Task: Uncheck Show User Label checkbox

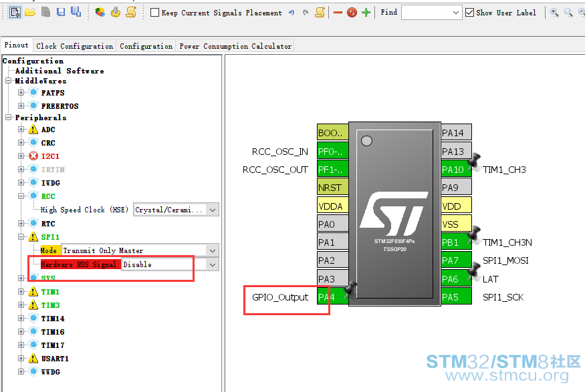Action: tap(470, 13)
